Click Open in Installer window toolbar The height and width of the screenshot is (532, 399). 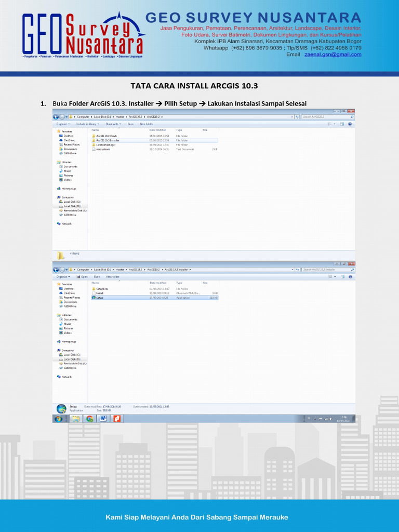[x=83, y=277]
